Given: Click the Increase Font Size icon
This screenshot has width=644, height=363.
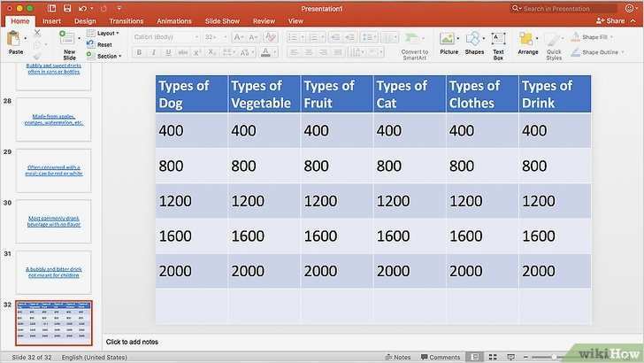Looking at the screenshot, I should (x=238, y=37).
